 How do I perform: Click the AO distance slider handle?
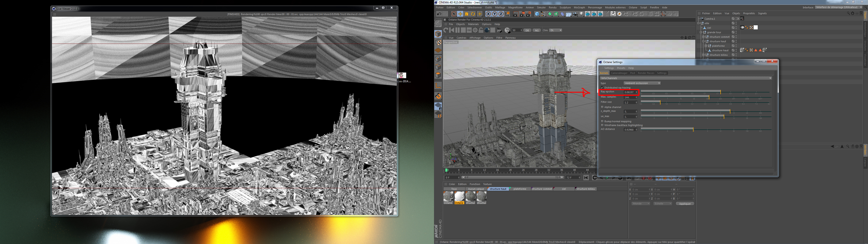click(693, 130)
